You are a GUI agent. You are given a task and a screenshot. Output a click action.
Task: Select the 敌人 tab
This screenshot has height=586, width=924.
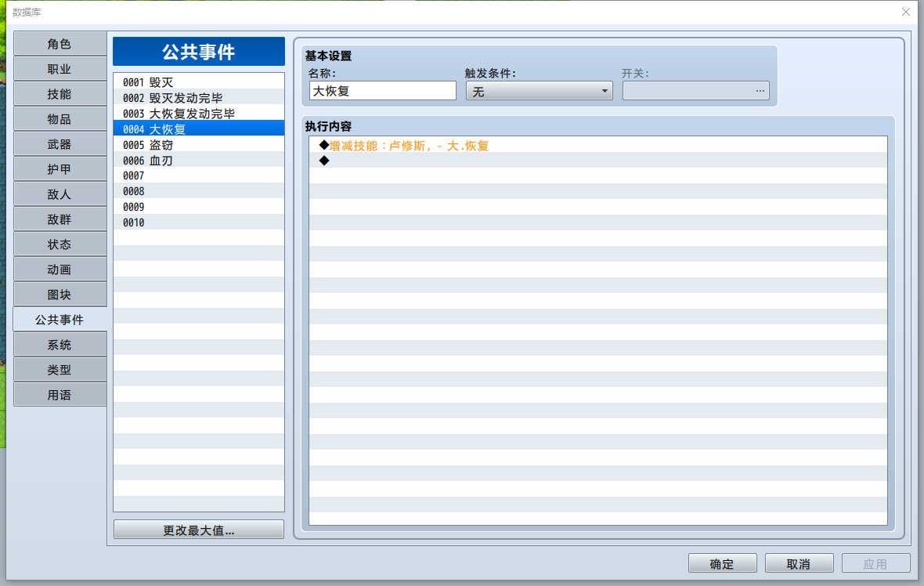tap(60, 194)
